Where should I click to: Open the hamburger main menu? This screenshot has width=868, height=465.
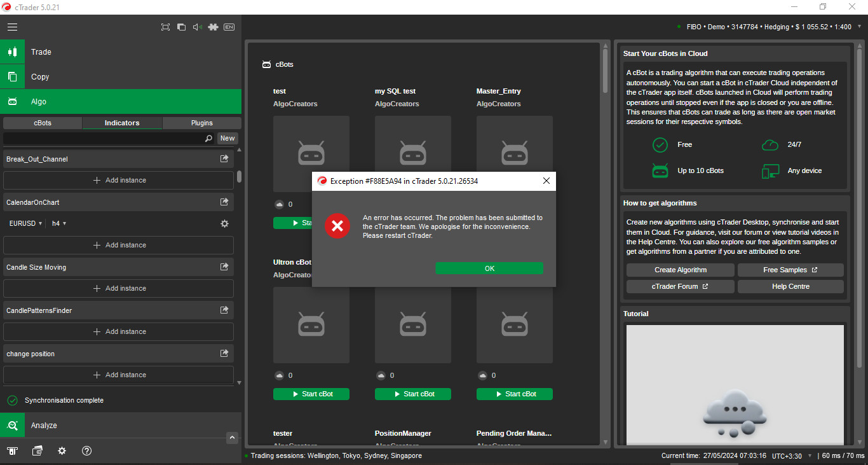point(12,27)
